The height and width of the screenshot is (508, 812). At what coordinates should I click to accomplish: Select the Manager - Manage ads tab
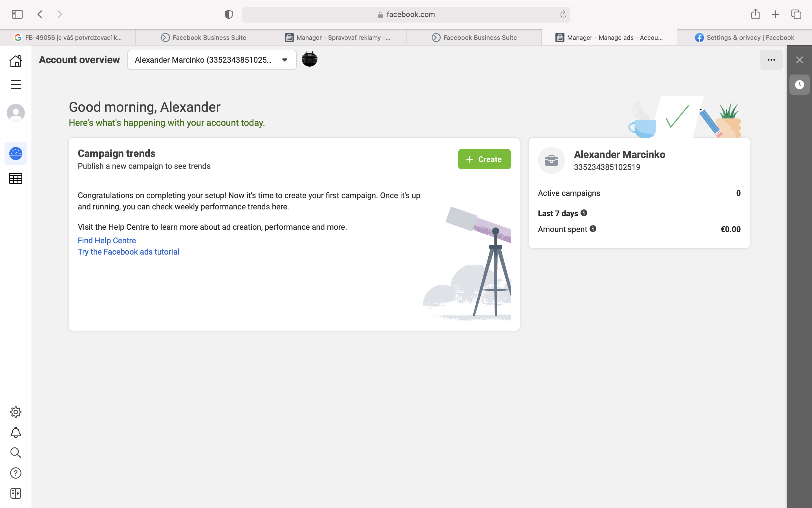[x=609, y=38]
